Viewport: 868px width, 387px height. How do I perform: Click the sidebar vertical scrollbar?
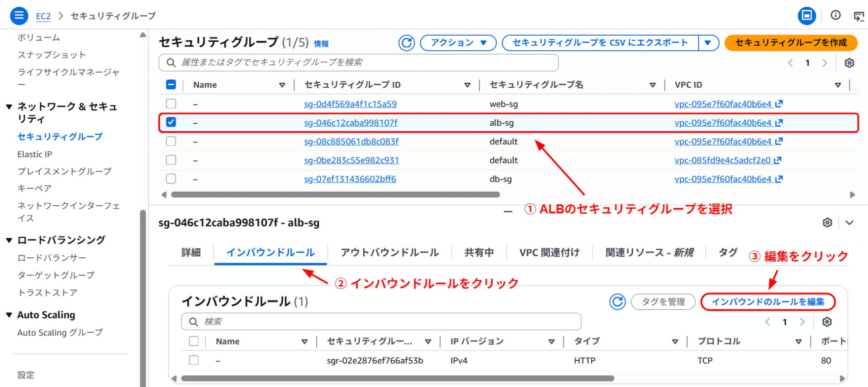pos(143,297)
